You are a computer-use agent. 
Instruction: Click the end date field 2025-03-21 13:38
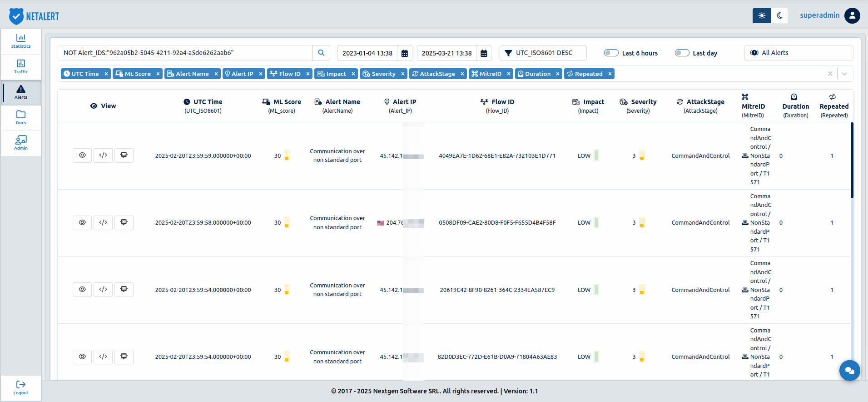pyautogui.click(x=446, y=53)
